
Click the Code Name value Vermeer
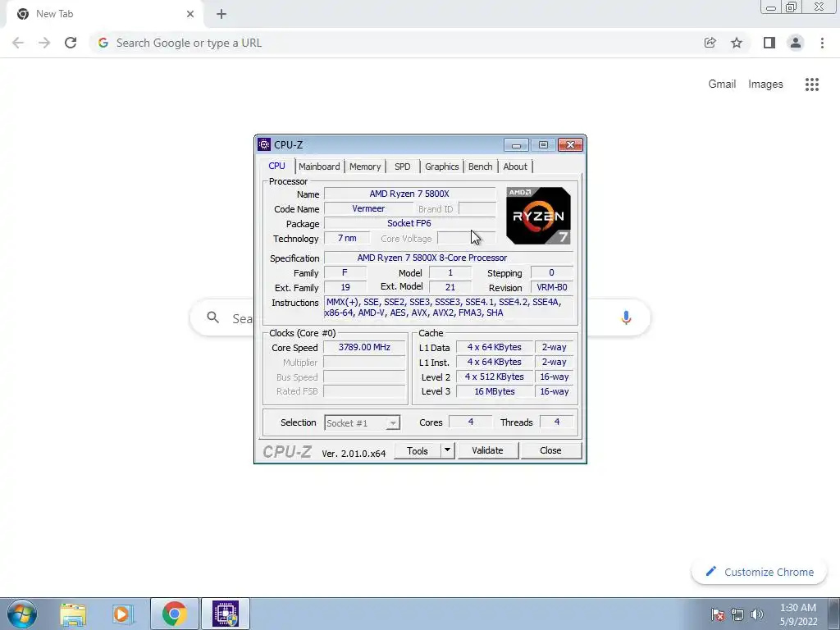point(368,209)
